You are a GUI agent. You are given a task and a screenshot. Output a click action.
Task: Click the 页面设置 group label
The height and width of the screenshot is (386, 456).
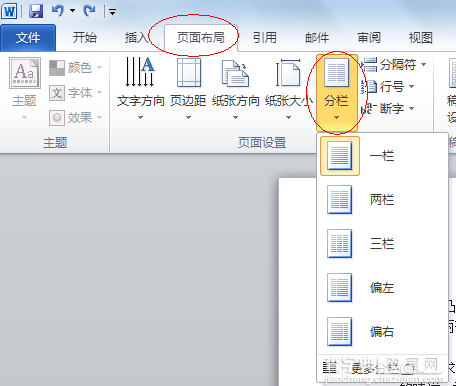(262, 143)
